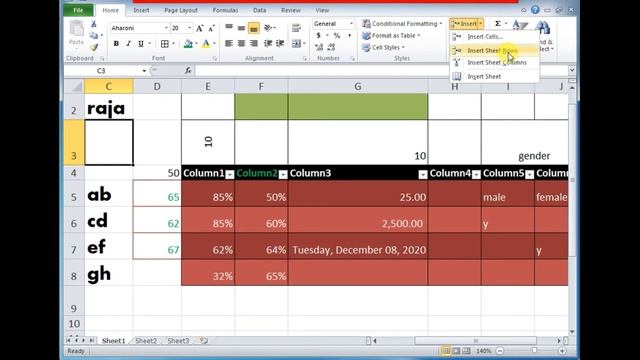
Task: Open the Sheet3 worksheet tab
Action: point(178,340)
